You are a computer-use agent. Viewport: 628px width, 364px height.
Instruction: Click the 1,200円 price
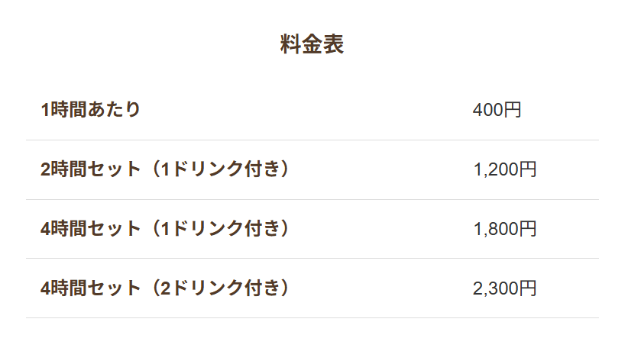[505, 169]
